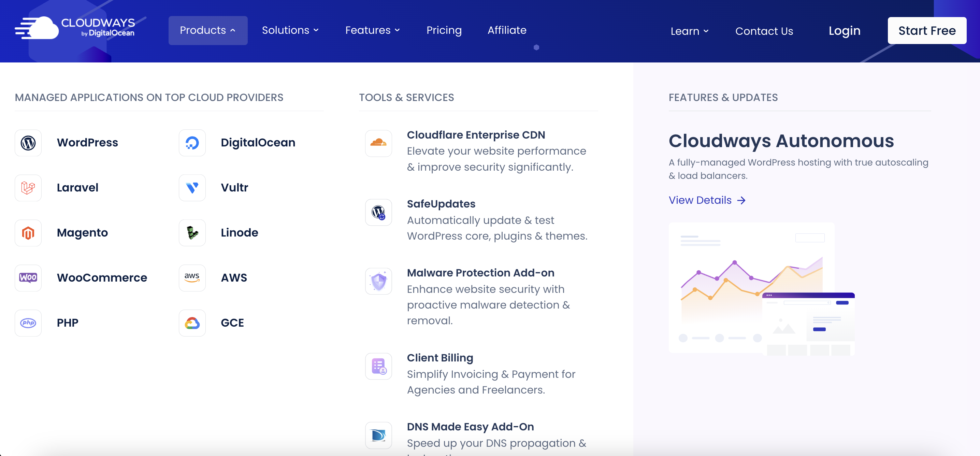Click the DigitalOcean provider icon

point(192,143)
